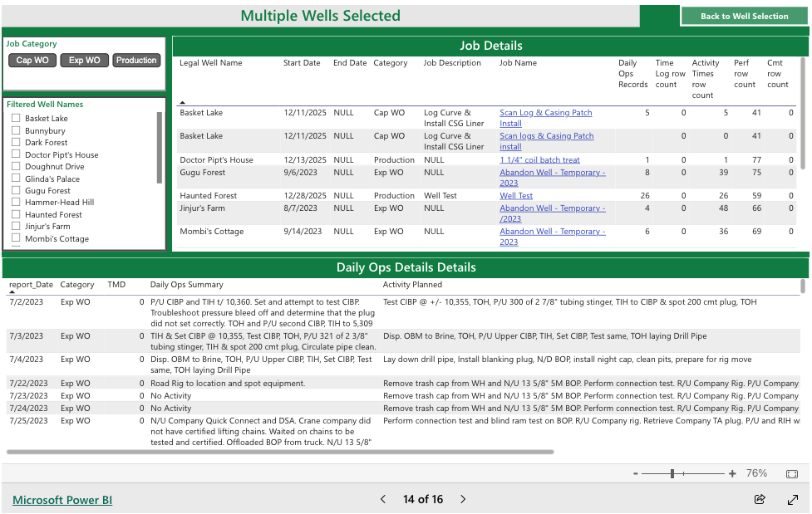Enable the Haunted Forest checkbox
This screenshot has width=812, height=514.
coord(16,214)
